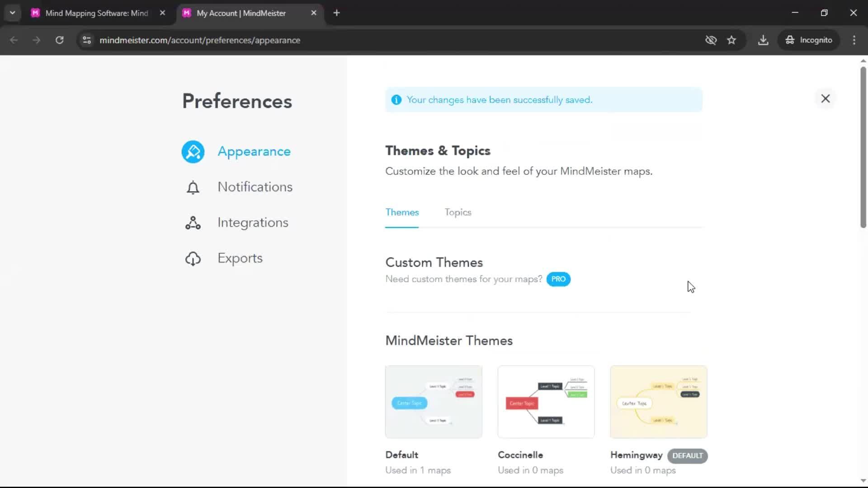The height and width of the screenshot is (488, 868).
Task: Click the PRO badge for custom themes
Action: pyautogui.click(x=558, y=279)
